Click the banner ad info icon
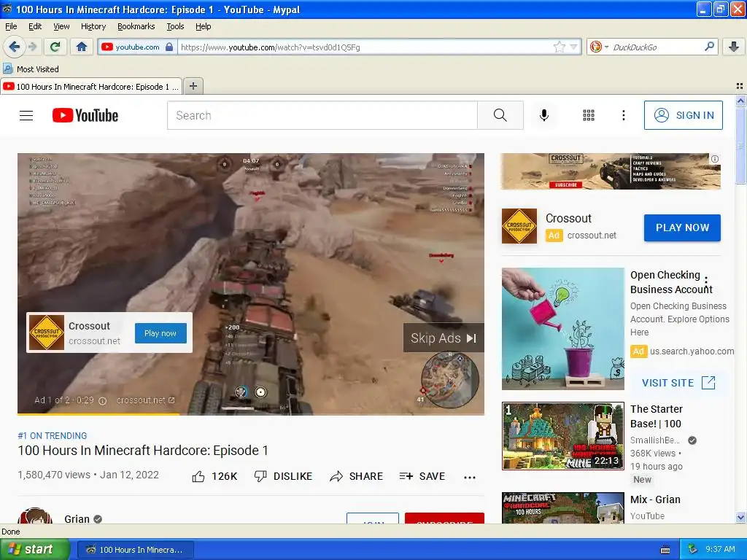747x560 pixels. [x=715, y=159]
